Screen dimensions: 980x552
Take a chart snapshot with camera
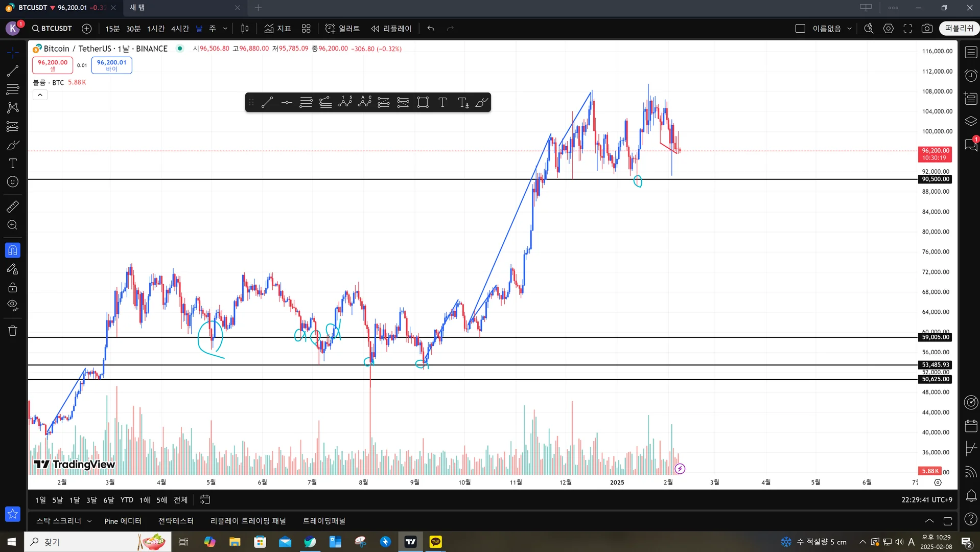(927, 29)
